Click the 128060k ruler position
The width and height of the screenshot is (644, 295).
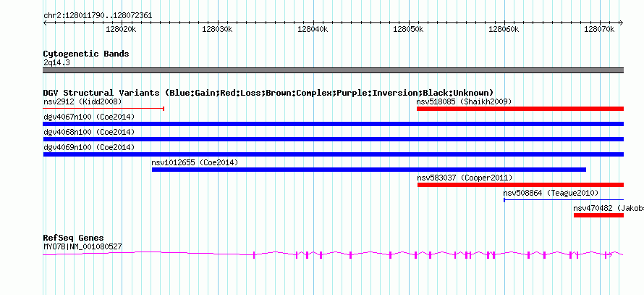tap(504, 29)
